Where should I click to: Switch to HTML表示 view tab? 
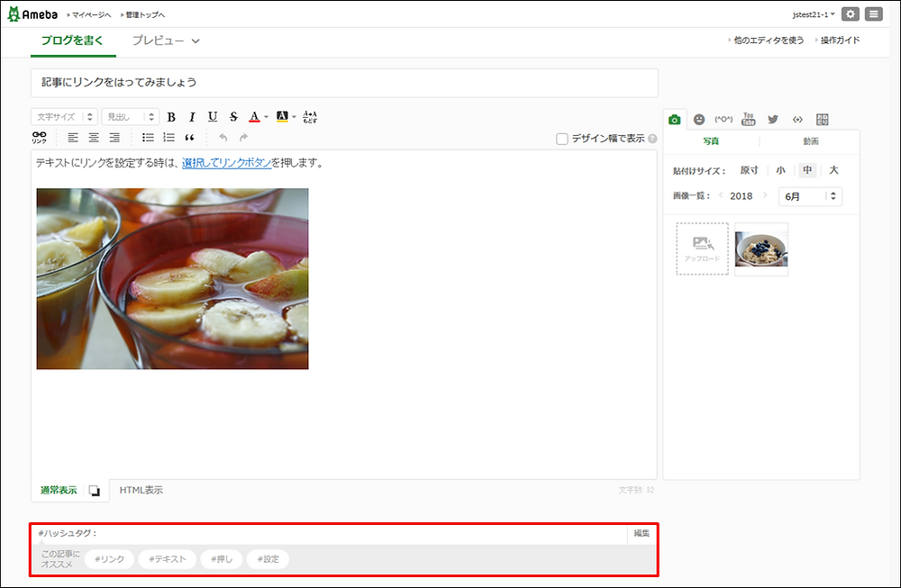pos(141,491)
